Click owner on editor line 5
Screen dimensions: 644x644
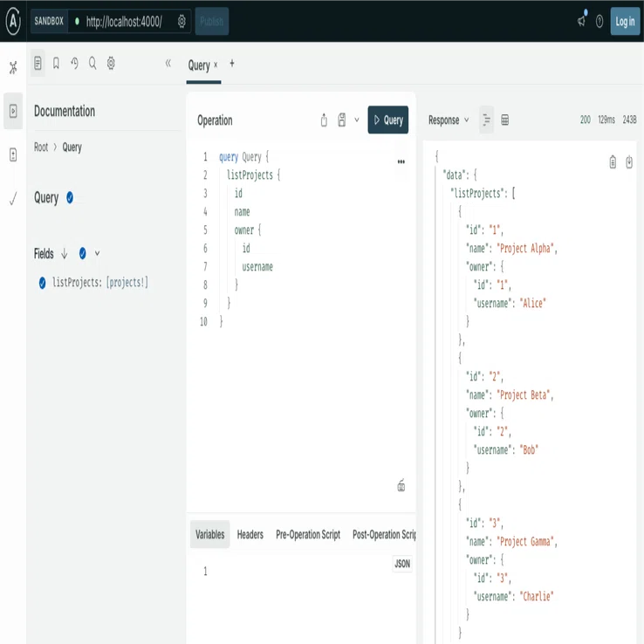tap(244, 230)
